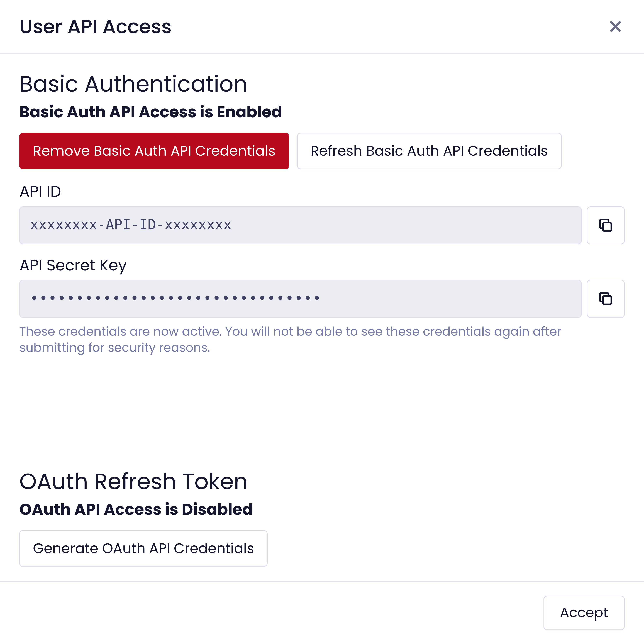Click the 'OAuth API Access is Disabled' text

(x=136, y=509)
